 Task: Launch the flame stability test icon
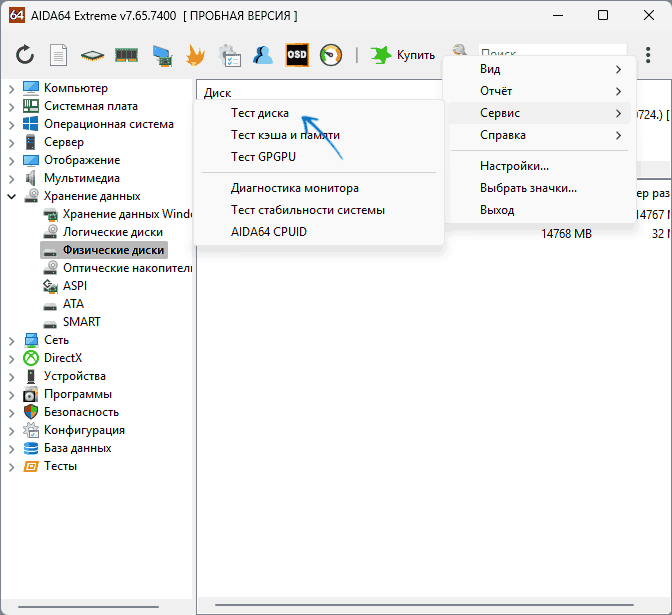click(195, 55)
